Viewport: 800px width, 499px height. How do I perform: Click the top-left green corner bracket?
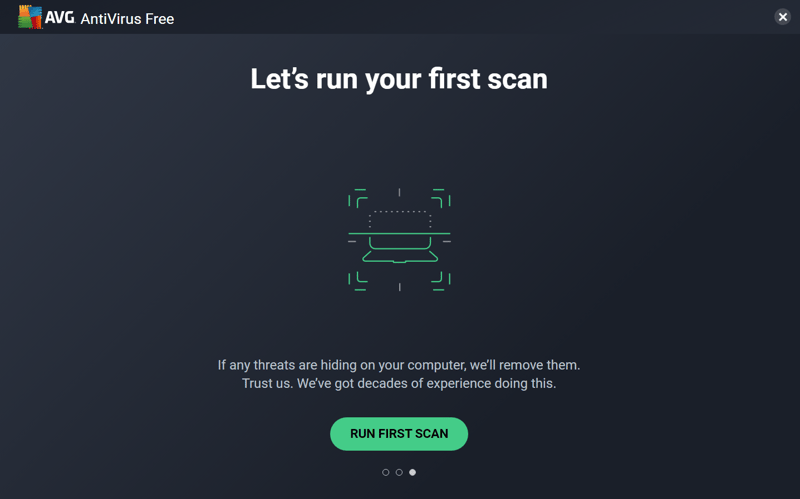click(x=358, y=198)
